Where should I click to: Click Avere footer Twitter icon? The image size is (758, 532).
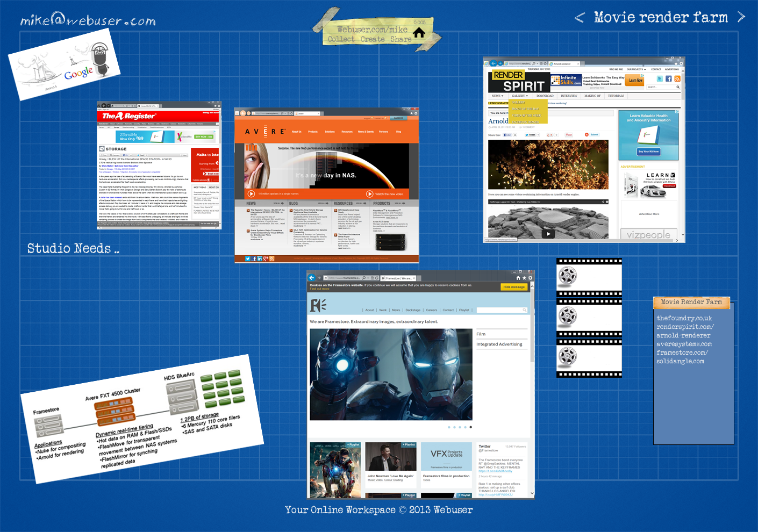[x=248, y=258]
